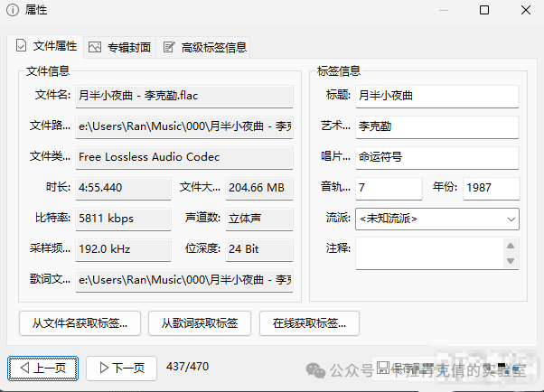Click the 从文件名获取标签 button
The image size is (544, 392).
pos(80,322)
